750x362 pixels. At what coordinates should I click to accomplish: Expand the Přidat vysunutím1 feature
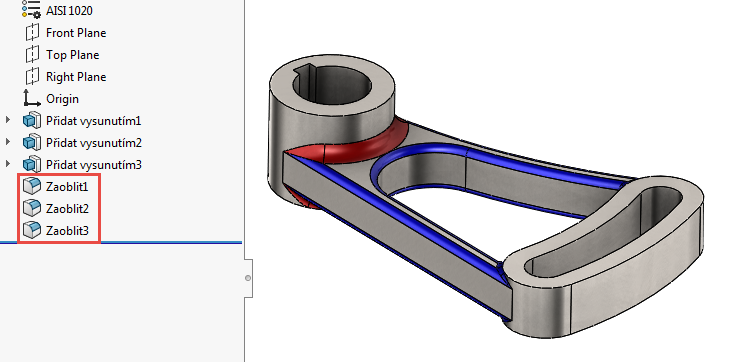point(8,120)
